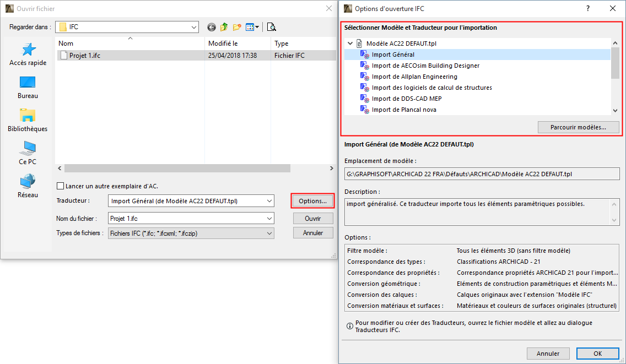
Task: Confirm IFC options with OK
Action: pyautogui.click(x=597, y=353)
